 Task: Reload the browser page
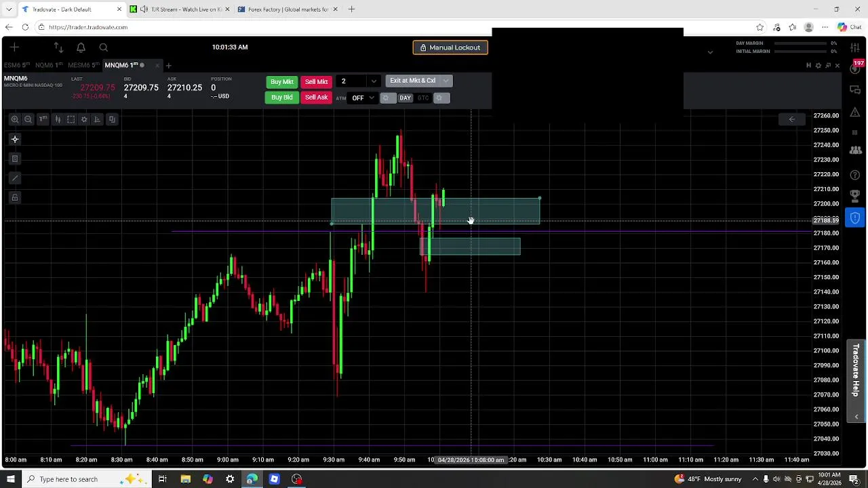tap(25, 27)
